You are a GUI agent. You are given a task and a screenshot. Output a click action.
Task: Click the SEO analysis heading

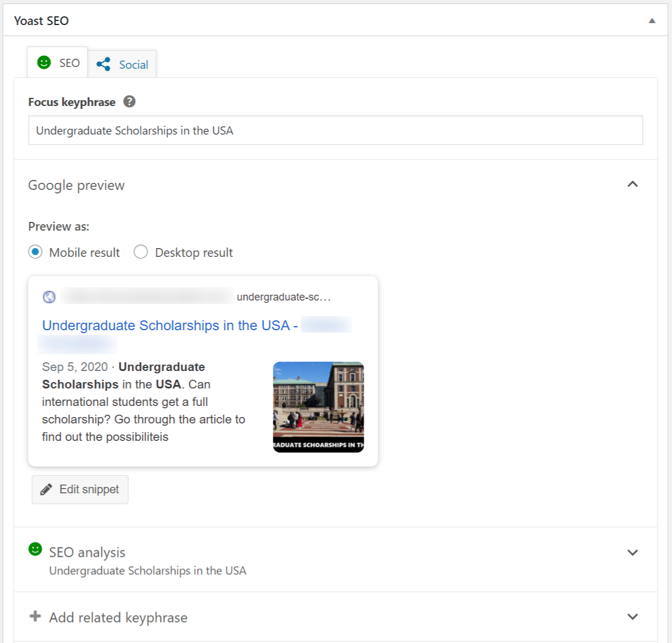tap(87, 552)
